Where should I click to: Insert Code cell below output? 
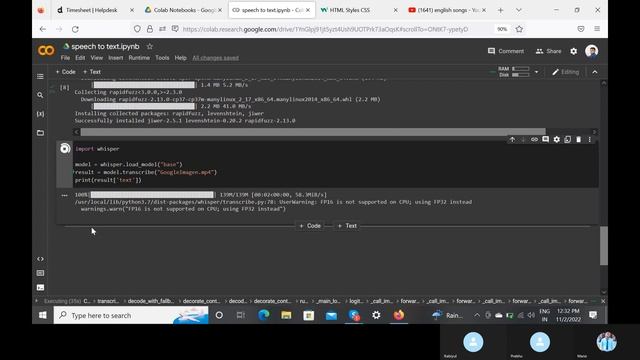[x=310, y=226]
